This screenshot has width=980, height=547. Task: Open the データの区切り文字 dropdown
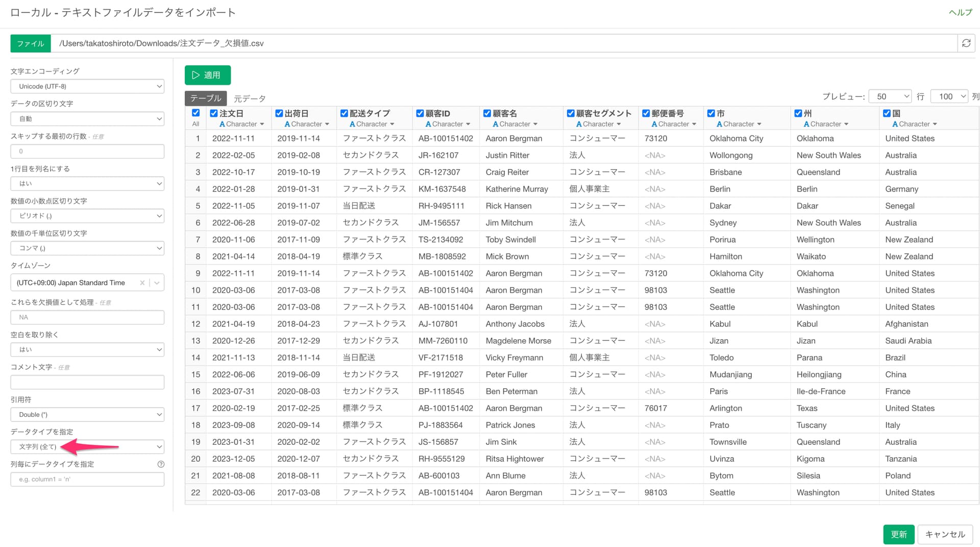coord(87,119)
